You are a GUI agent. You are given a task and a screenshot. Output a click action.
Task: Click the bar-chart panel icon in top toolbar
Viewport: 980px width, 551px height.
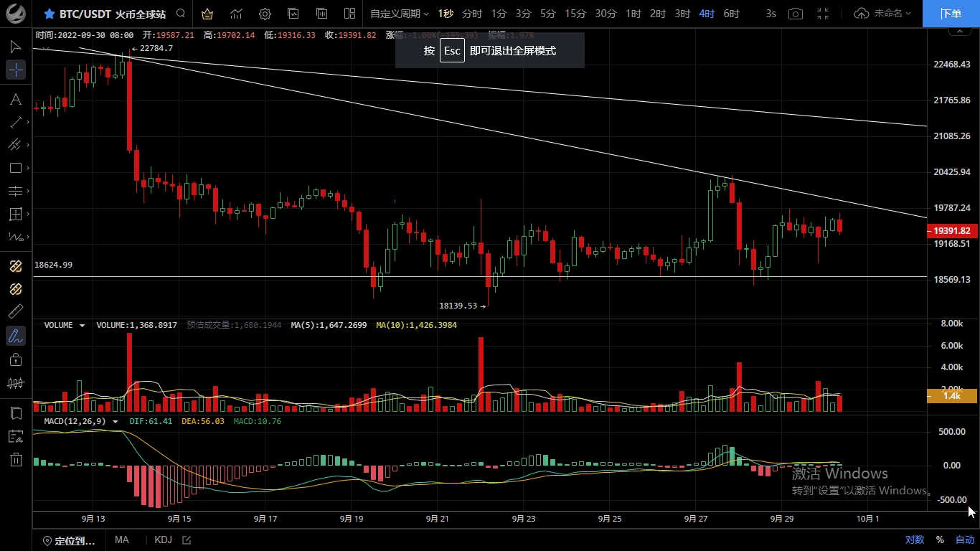click(x=321, y=14)
